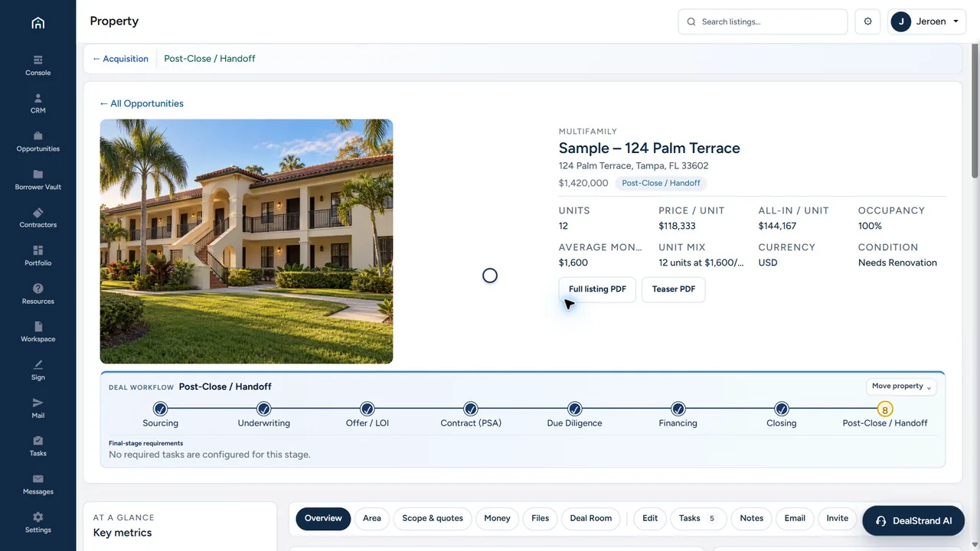Launch the DealStrand AI assistant
Screen dimensions: 980x551
click(x=913, y=520)
